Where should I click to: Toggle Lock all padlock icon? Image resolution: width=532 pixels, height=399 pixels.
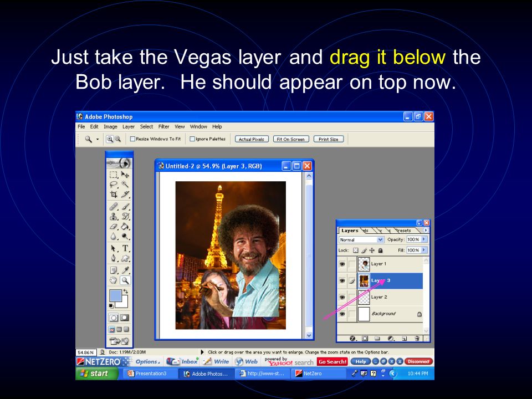380,250
